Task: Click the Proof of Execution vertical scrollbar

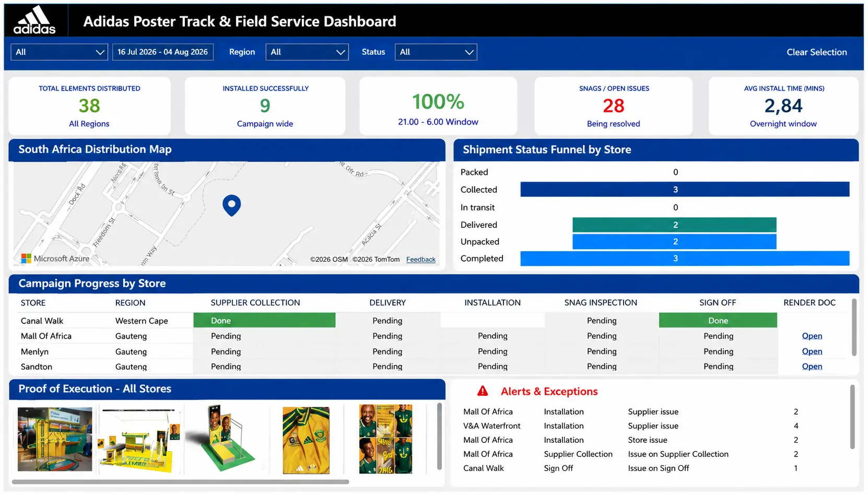Action: [439, 436]
